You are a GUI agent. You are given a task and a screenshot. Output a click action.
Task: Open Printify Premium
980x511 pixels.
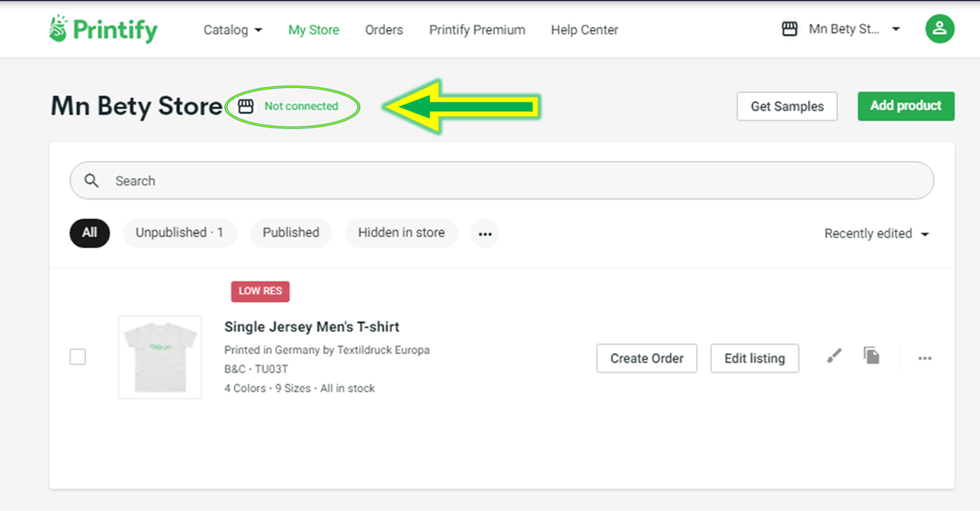pos(477,30)
